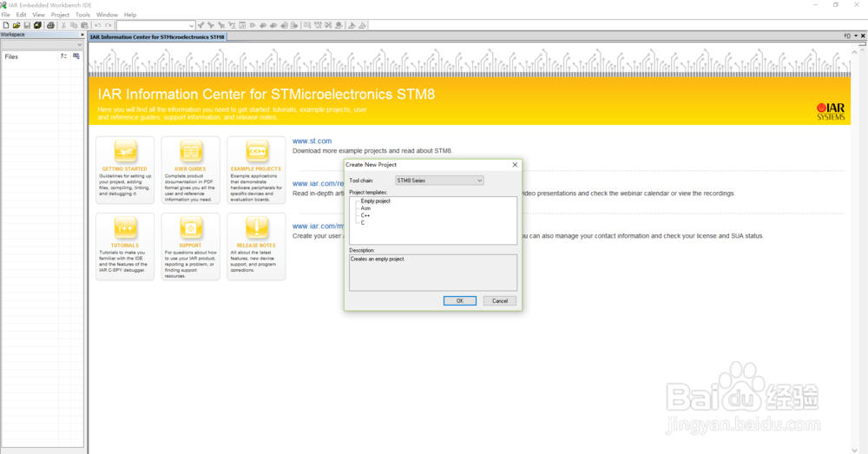Expand the C template node
This screenshot has height=454, width=868.
point(363,222)
